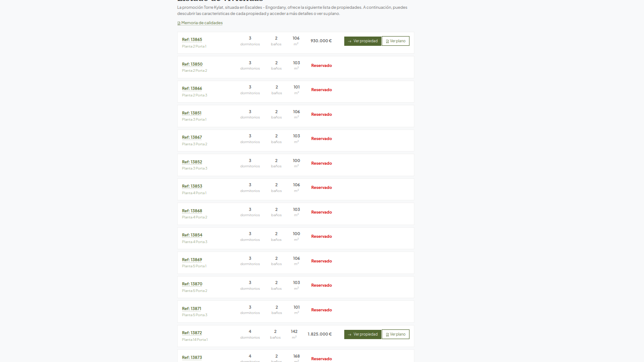Open listing Ref: 13854

tap(192, 235)
